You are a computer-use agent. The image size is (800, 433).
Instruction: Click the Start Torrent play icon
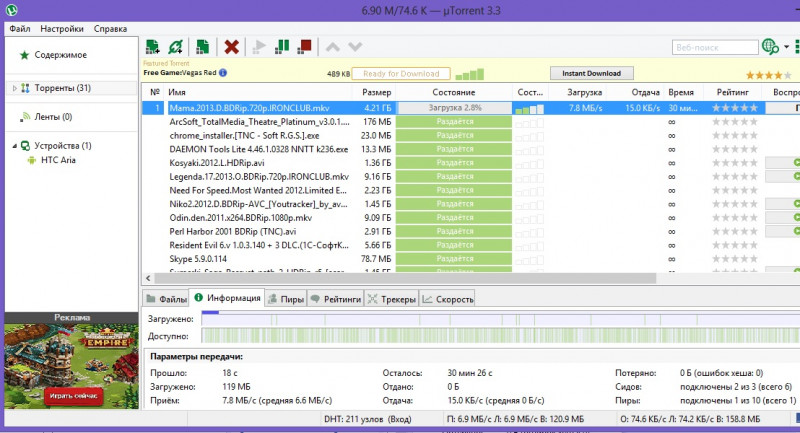click(259, 47)
